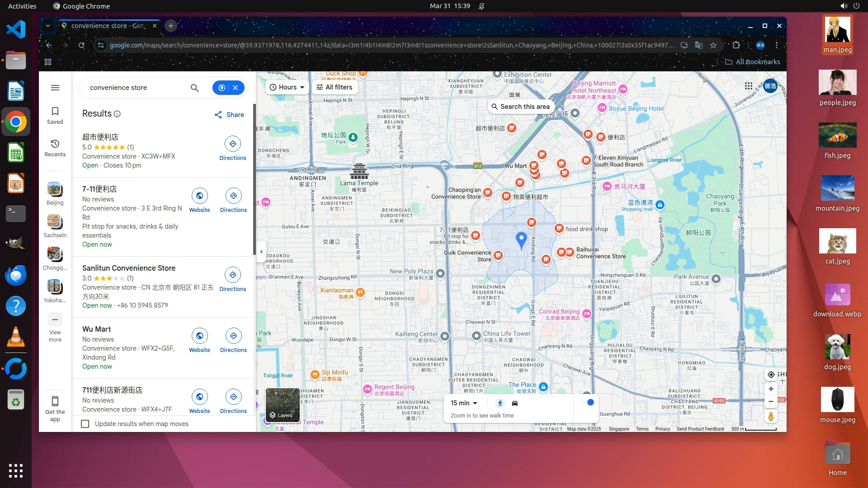Click the Search this area button
The width and height of the screenshot is (868, 488).
pyautogui.click(x=520, y=107)
